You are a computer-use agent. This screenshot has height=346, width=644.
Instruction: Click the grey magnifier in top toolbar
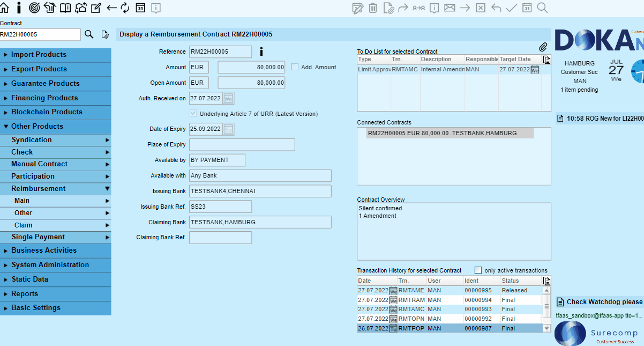[542, 8]
